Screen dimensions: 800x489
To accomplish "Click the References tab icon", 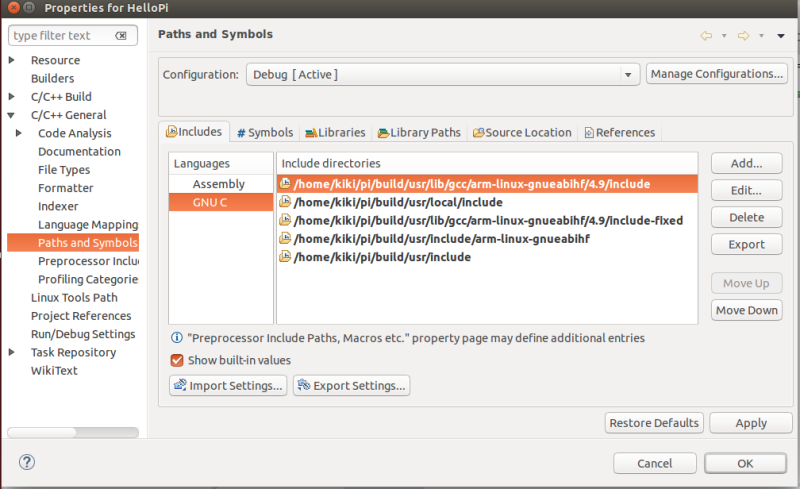I will (589, 133).
